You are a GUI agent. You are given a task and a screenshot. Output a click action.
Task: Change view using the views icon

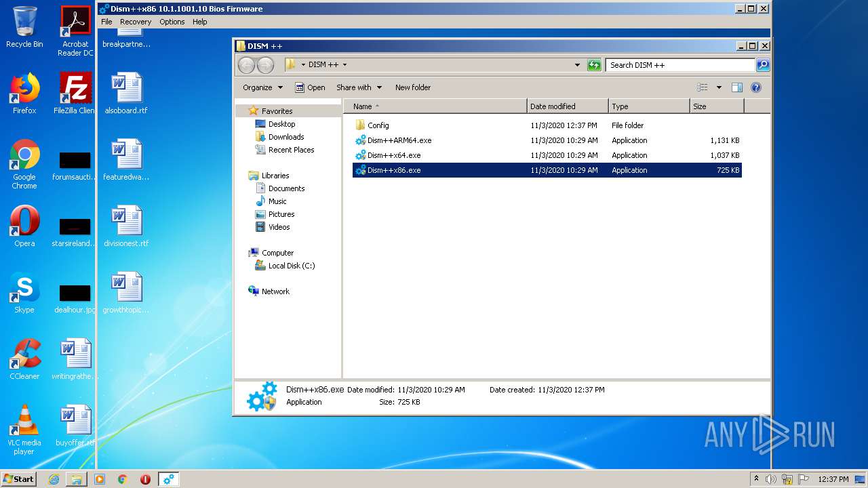point(703,87)
